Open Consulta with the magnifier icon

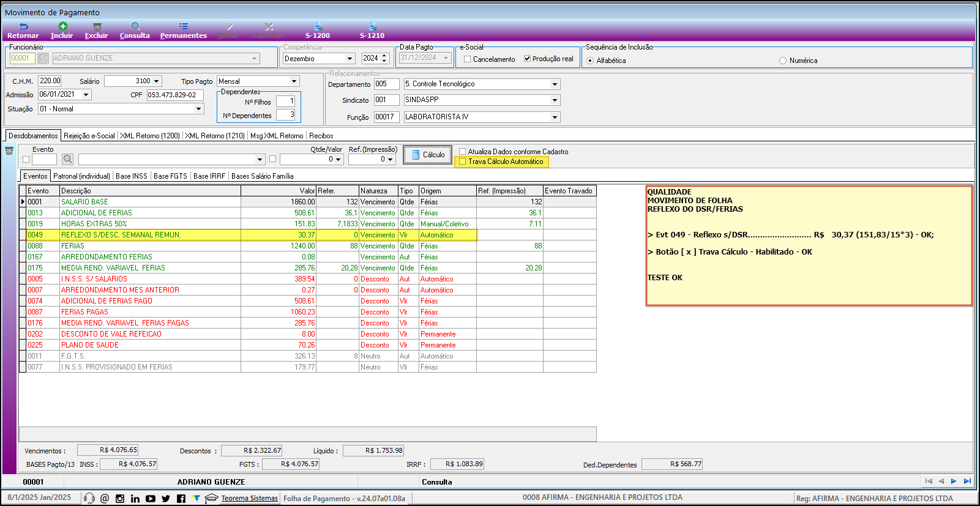[135, 26]
